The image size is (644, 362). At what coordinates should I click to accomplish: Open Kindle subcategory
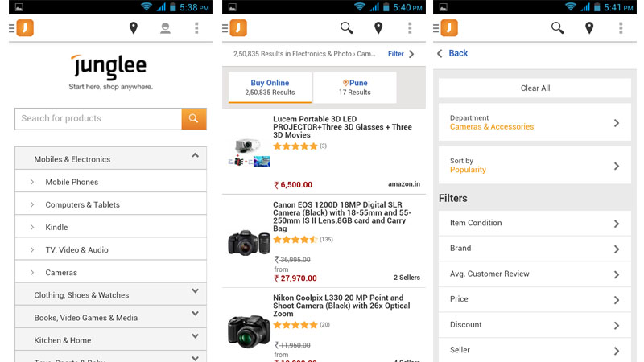pyautogui.click(x=110, y=227)
